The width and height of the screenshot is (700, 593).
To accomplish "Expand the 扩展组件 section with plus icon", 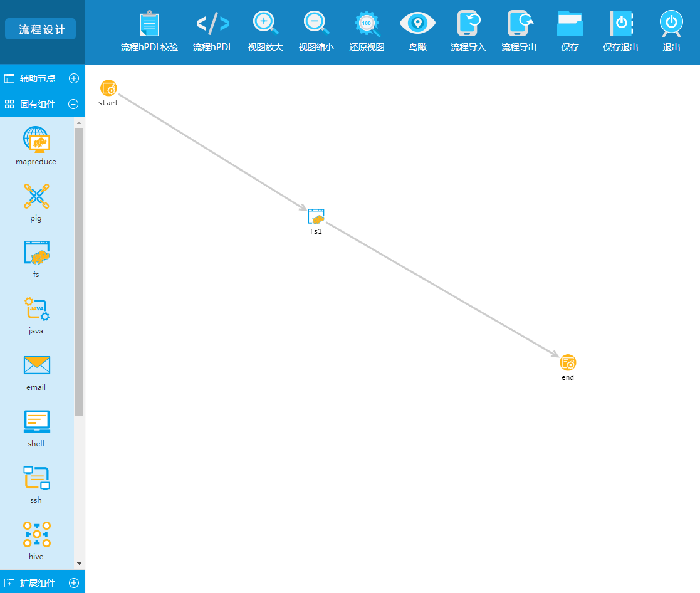I will click(x=74, y=583).
